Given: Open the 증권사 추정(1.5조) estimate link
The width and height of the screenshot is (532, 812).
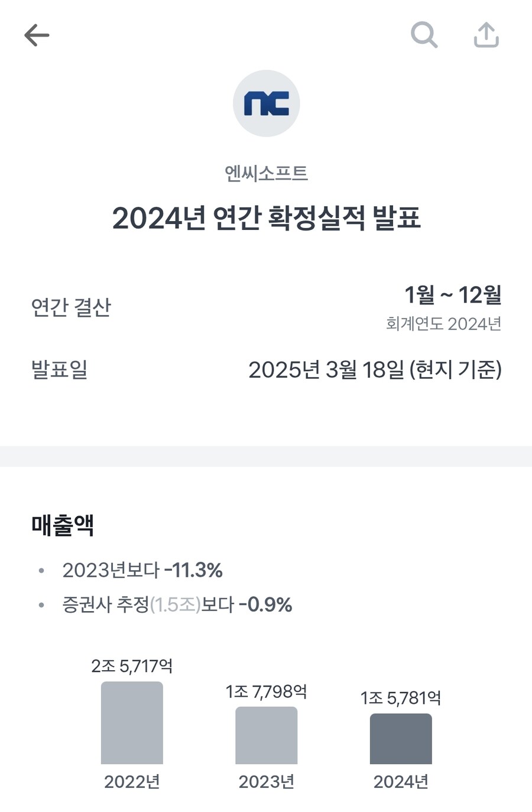Looking at the screenshot, I should click(177, 605).
